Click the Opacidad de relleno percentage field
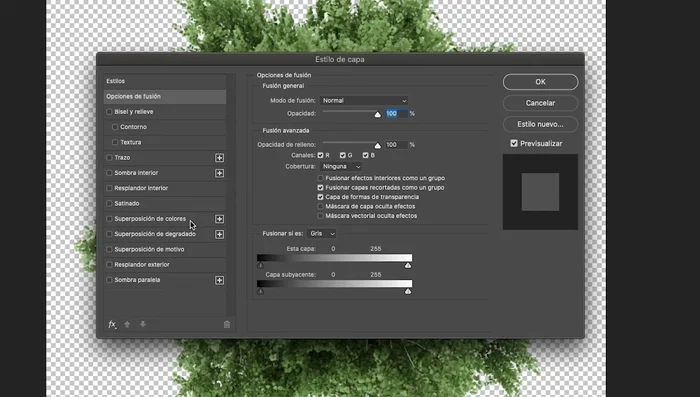The height and width of the screenshot is (397, 700). coord(396,145)
